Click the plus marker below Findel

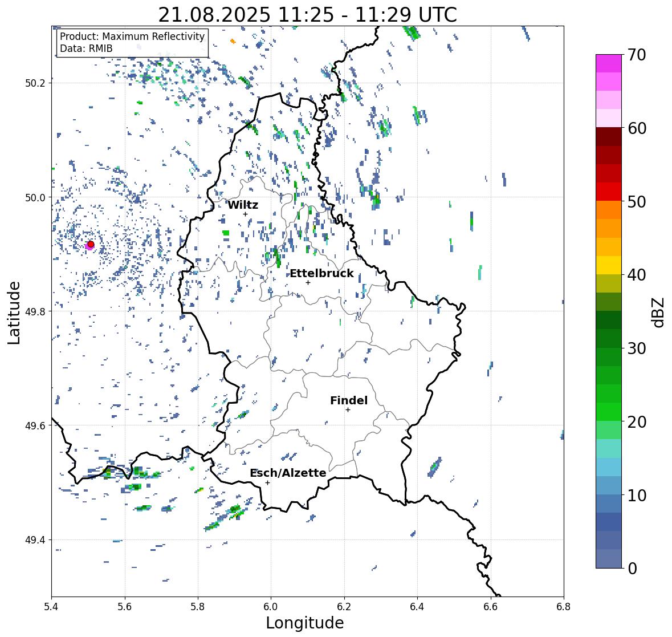click(348, 410)
